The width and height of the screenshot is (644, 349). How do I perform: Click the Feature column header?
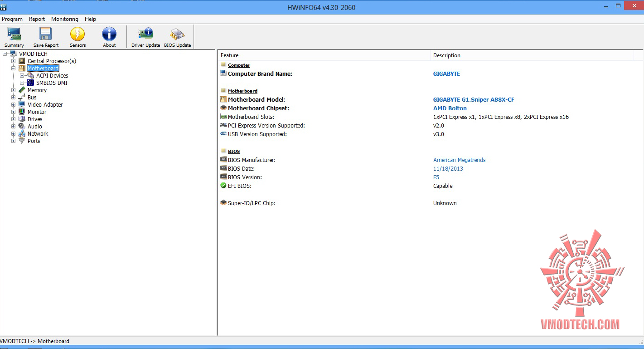[324, 55]
